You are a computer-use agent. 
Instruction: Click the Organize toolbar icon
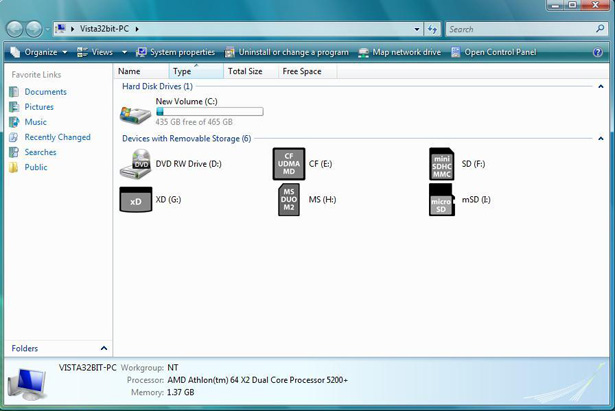pyautogui.click(x=15, y=52)
